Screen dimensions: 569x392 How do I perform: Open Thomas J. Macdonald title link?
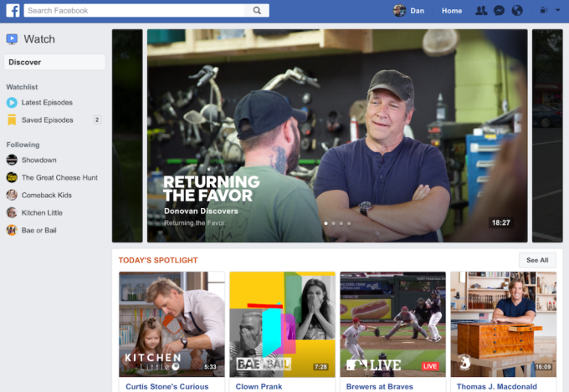tap(497, 386)
